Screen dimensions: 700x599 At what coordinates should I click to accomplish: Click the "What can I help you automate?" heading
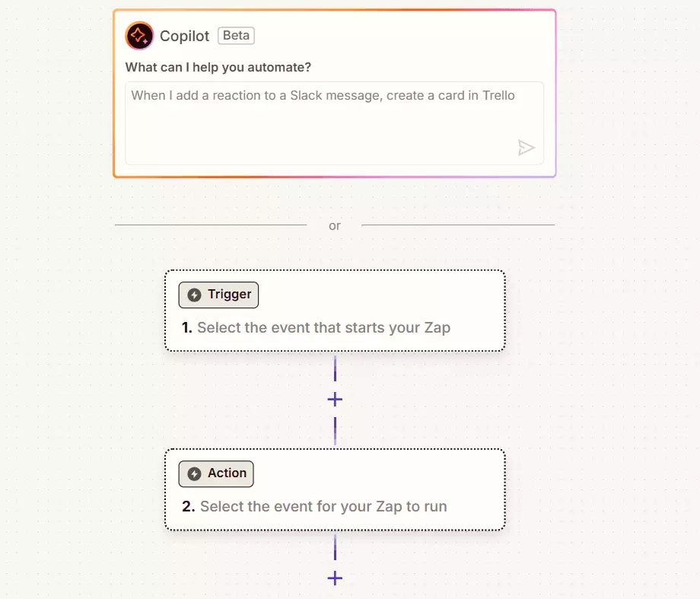pos(218,67)
